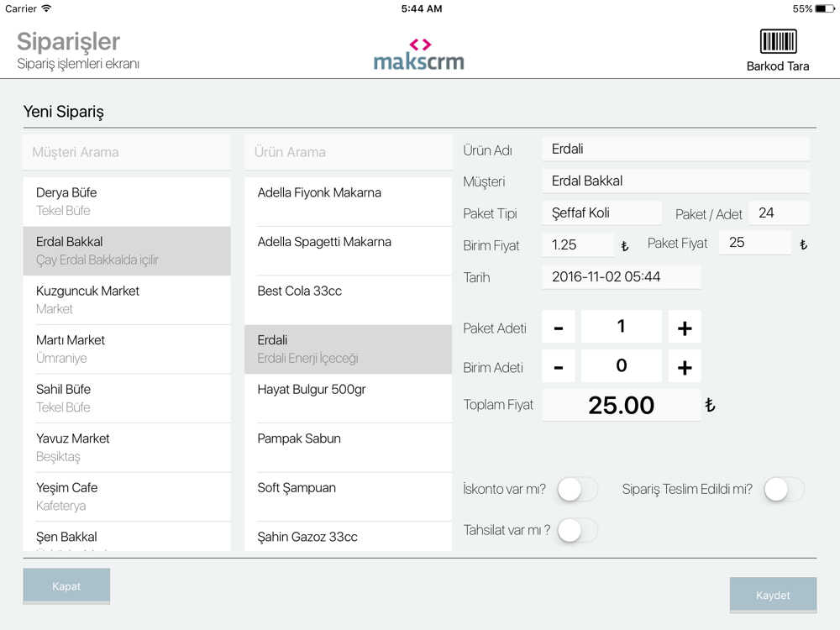Focus the Ürün Arama search field
Image resolution: width=840 pixels, height=630 pixels.
349,152
